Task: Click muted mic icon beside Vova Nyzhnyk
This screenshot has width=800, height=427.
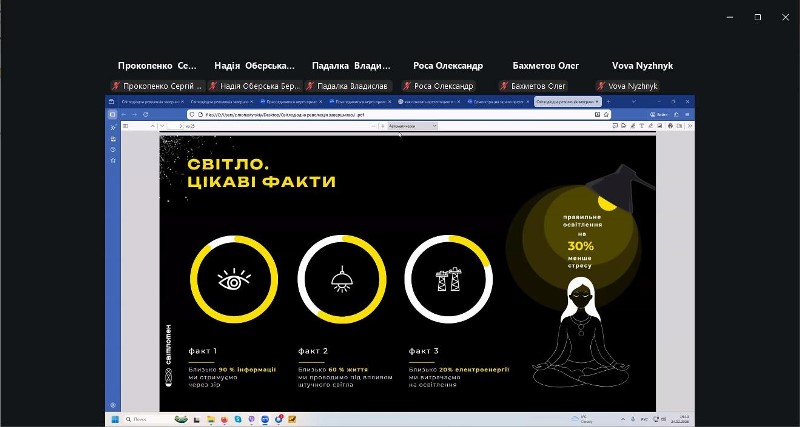Action: tap(601, 87)
